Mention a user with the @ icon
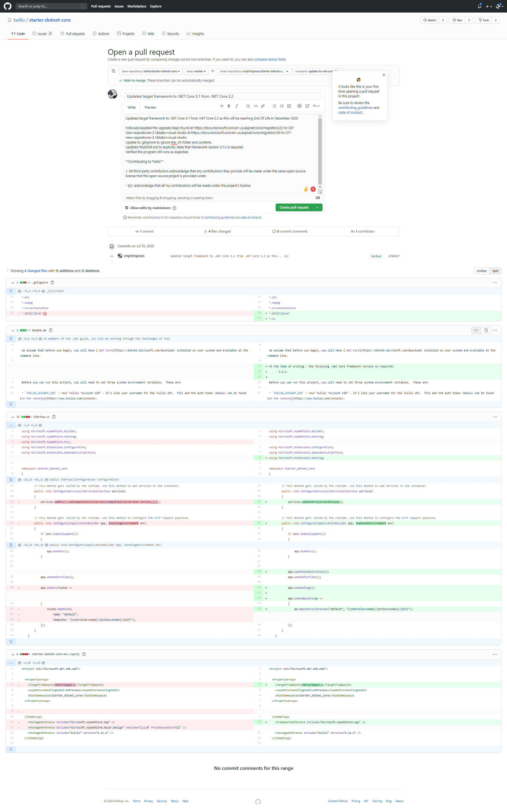Image resolution: width=507 pixels, height=812 pixels. [x=299, y=106]
